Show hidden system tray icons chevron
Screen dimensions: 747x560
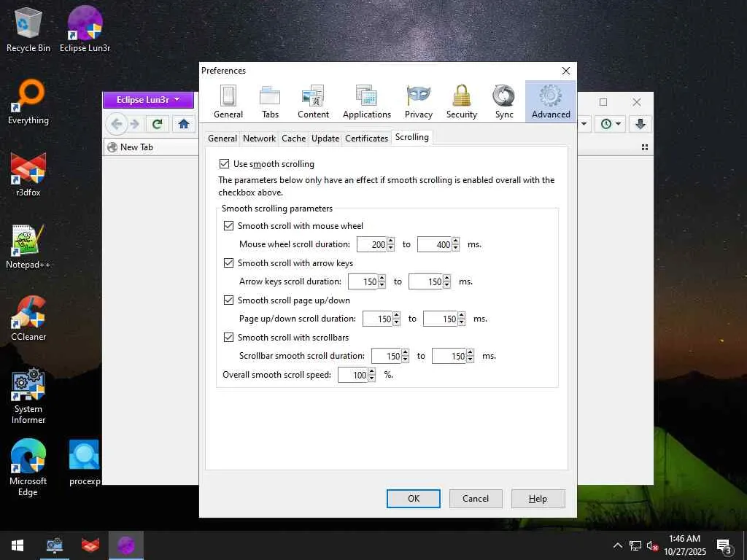click(x=617, y=545)
